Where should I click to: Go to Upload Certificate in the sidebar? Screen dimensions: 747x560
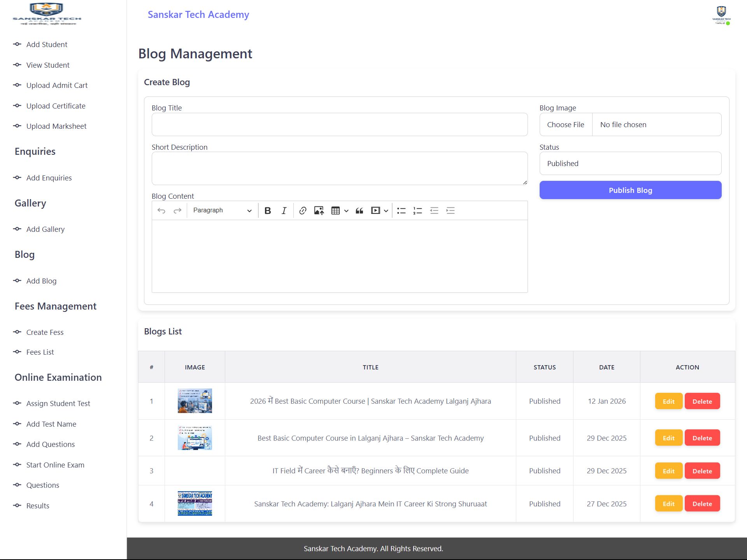[56, 106]
